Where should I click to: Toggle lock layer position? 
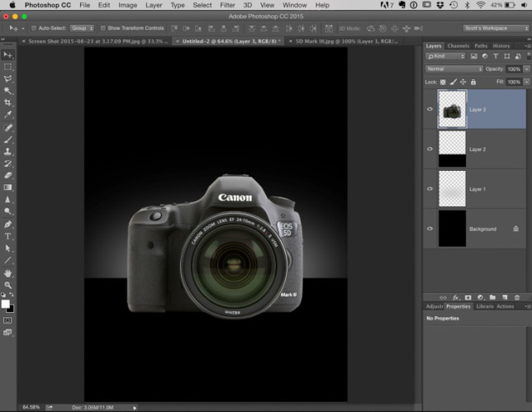pos(463,82)
